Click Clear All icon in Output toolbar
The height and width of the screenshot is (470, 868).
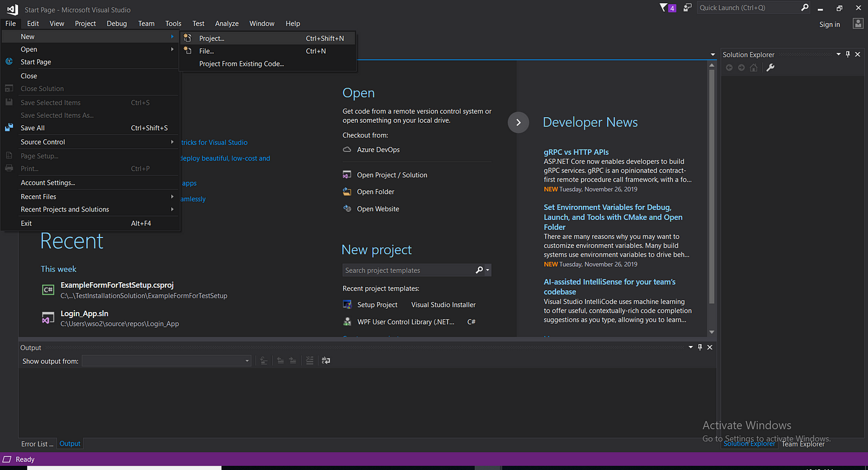[x=310, y=360]
